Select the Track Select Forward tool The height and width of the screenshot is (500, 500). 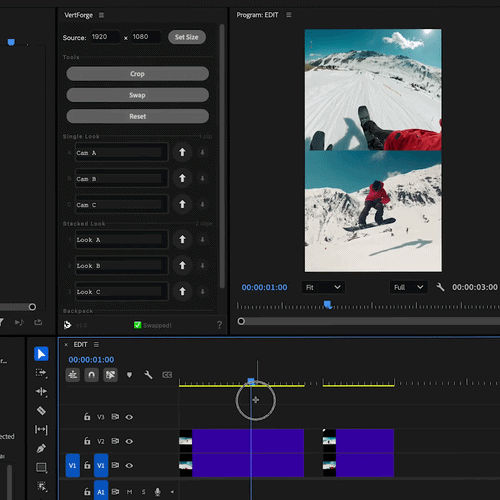coord(41,373)
